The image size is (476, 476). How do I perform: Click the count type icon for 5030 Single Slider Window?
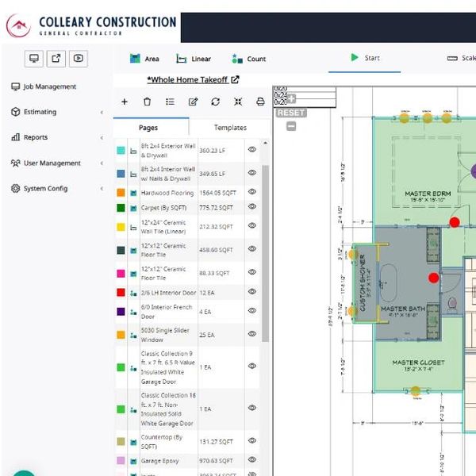click(133, 335)
